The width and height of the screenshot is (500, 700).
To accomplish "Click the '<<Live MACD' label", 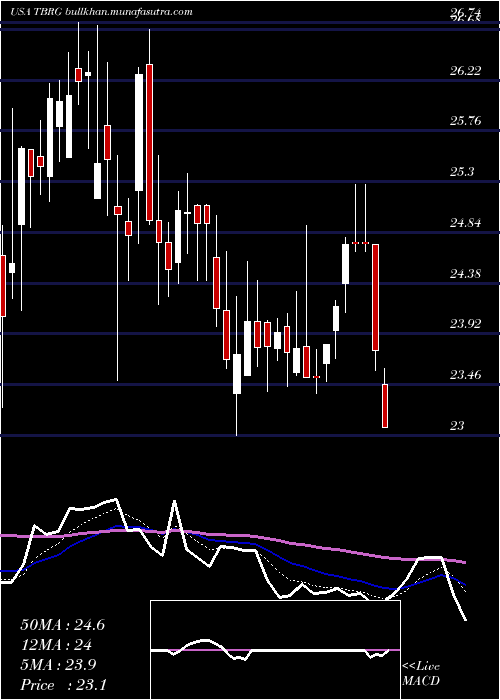I will (421, 673).
